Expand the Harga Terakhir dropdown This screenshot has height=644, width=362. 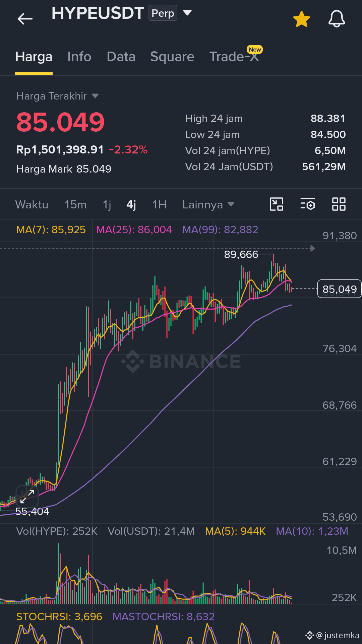point(95,96)
